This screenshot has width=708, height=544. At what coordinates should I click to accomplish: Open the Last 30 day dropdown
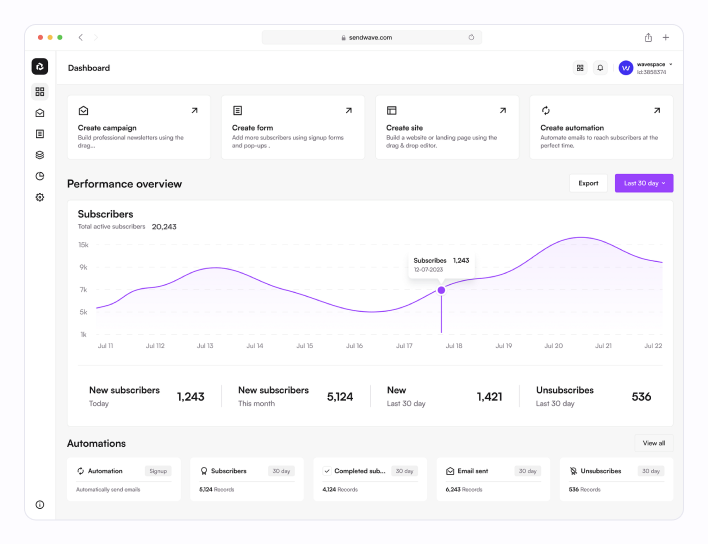[x=644, y=183]
